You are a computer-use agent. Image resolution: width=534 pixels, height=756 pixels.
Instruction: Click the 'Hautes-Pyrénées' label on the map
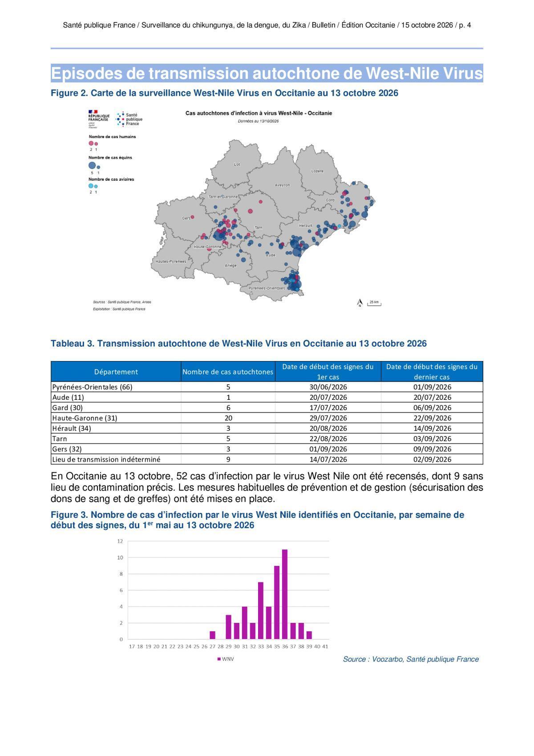(171, 261)
